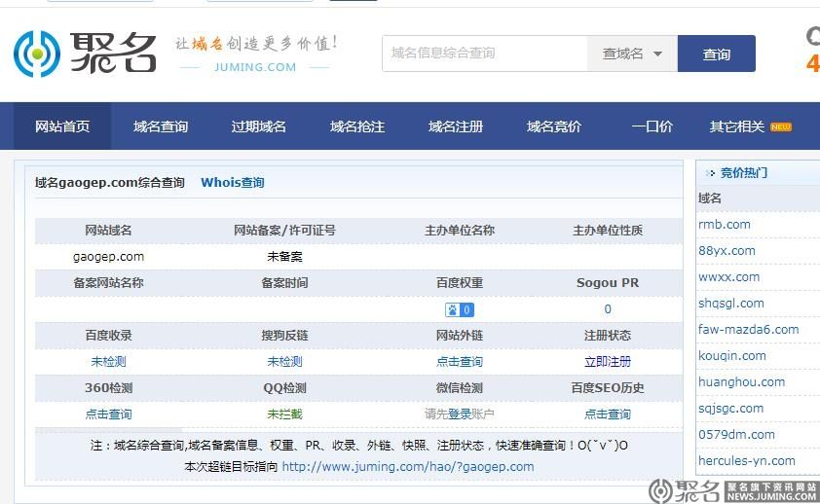Viewport: 820px width, 504px height.
Task: Click the 主办单位名称 column header
Action: coord(460,231)
